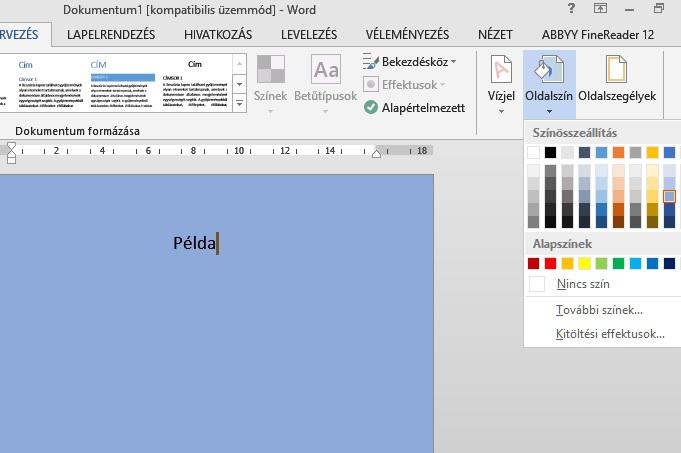The height and width of the screenshot is (453, 681).
Task: Open the Betűtípusok theme fonts gallery
Action: click(x=325, y=84)
